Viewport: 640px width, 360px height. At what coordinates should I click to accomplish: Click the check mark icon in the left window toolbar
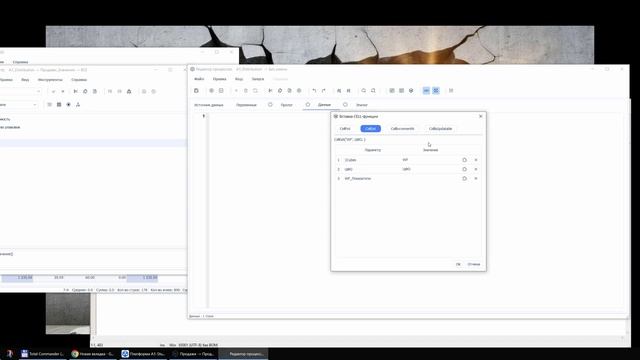(x=53, y=91)
